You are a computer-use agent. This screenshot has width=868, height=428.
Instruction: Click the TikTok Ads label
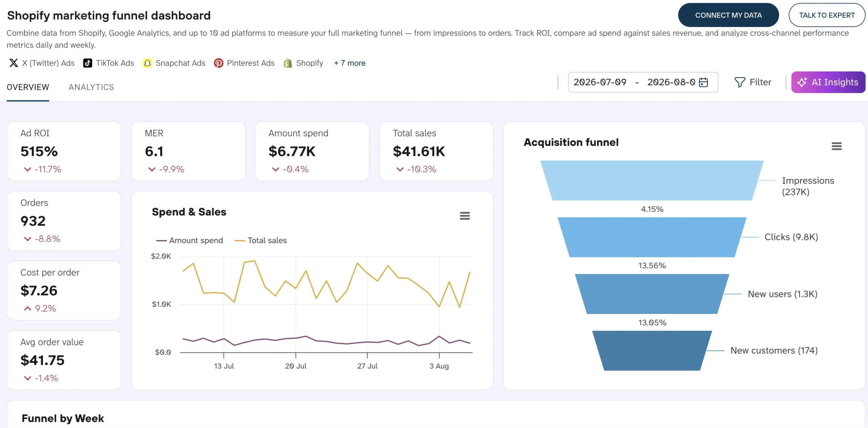pos(115,63)
